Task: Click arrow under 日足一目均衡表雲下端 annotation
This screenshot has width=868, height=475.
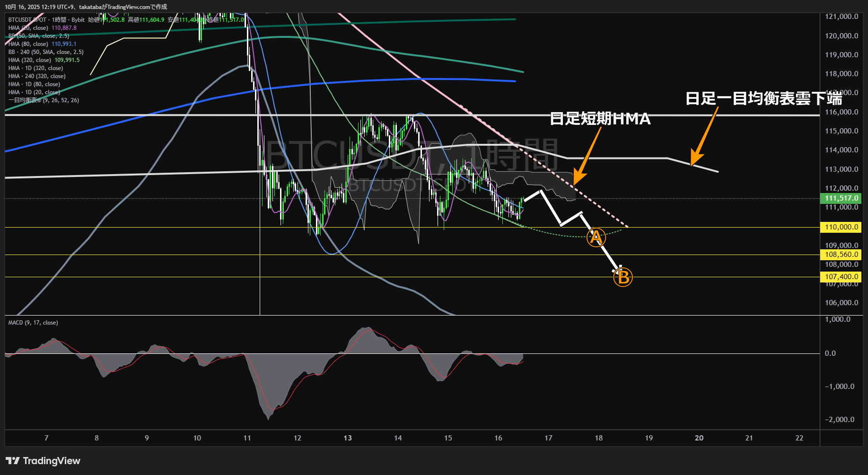Action: coord(703,138)
